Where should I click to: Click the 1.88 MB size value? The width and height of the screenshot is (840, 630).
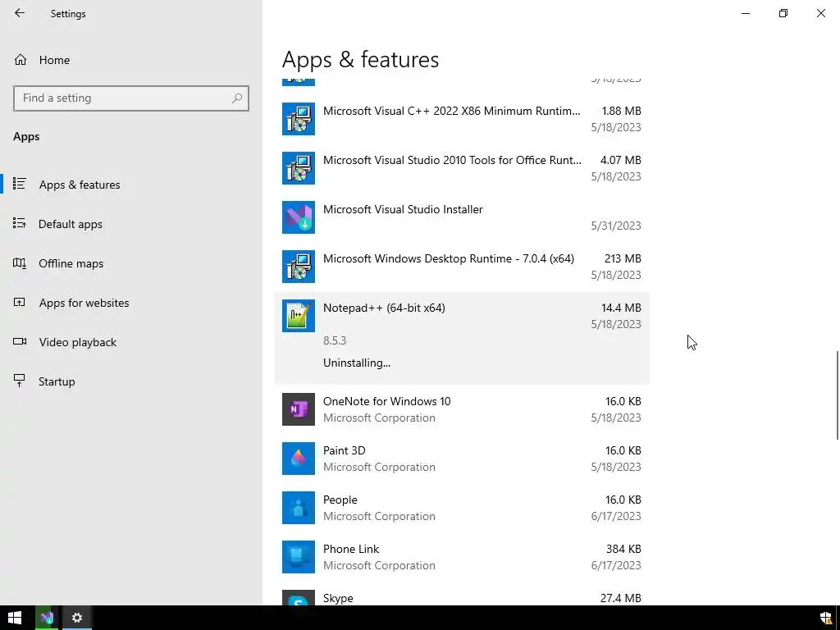coord(622,111)
